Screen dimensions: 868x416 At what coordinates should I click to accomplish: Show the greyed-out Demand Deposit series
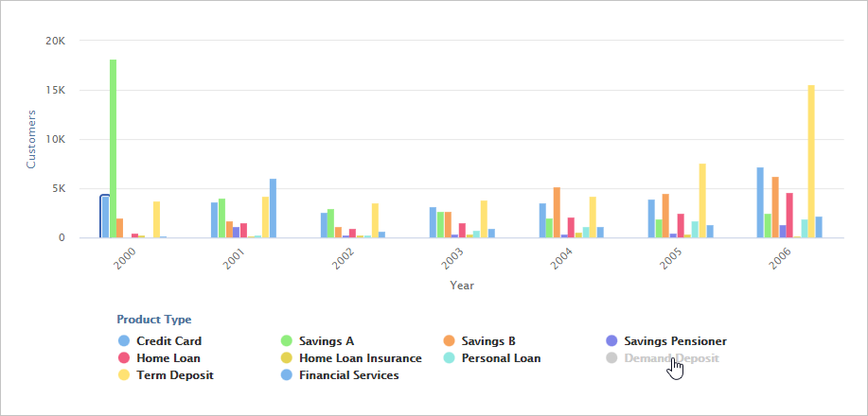671,358
